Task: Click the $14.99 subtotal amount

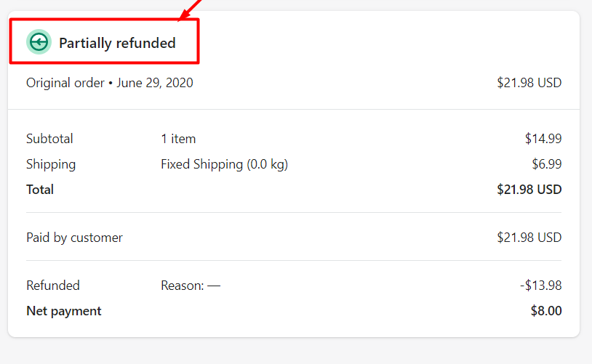Action: [543, 139]
